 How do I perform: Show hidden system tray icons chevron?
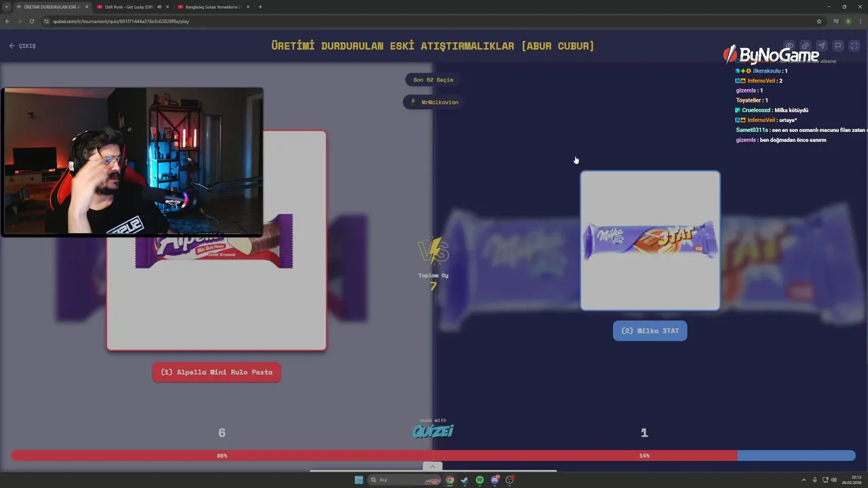pos(804,480)
